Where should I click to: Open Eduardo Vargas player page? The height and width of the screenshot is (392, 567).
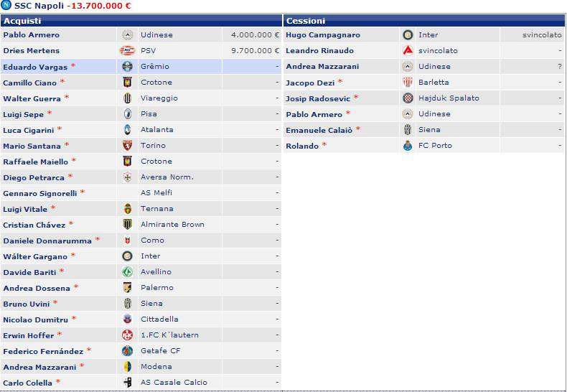pos(35,67)
